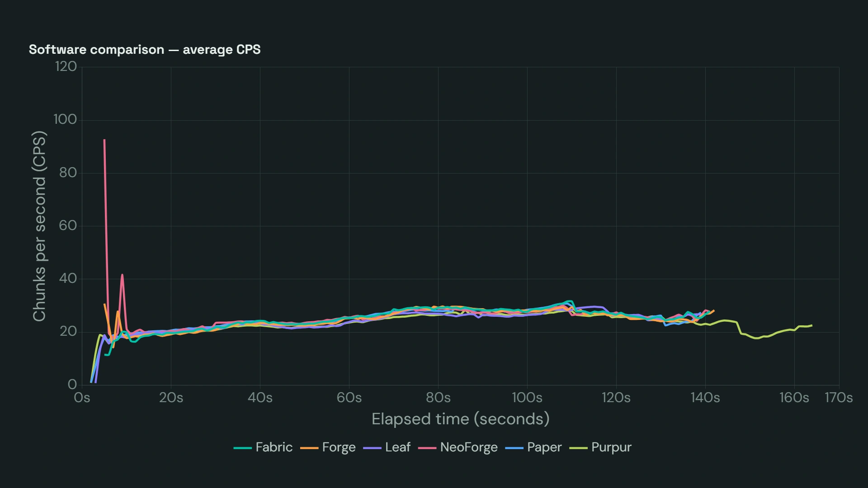Click the 20s x-axis tick label
The image size is (868, 488).
pos(171,398)
